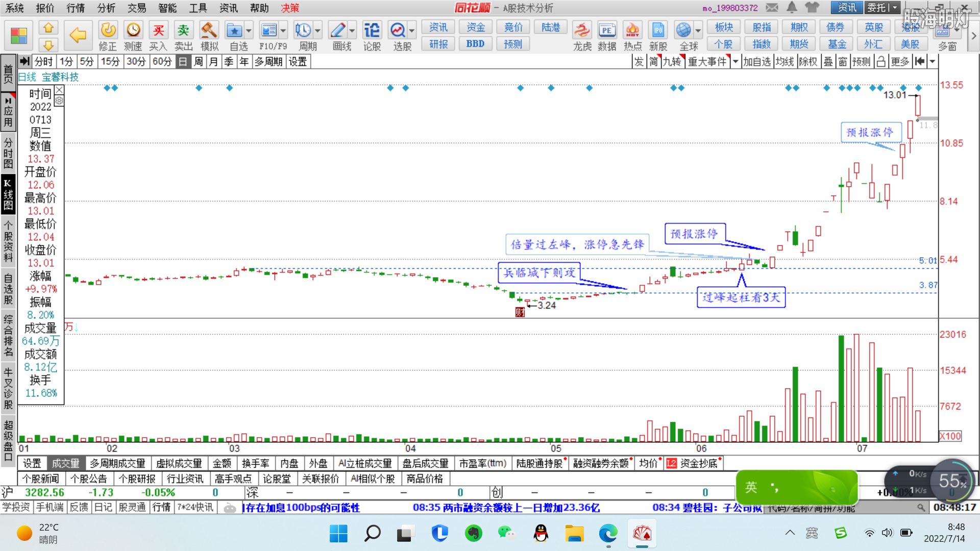Open Windows Start button on taskbar
The image size is (980, 551).
coord(338,534)
